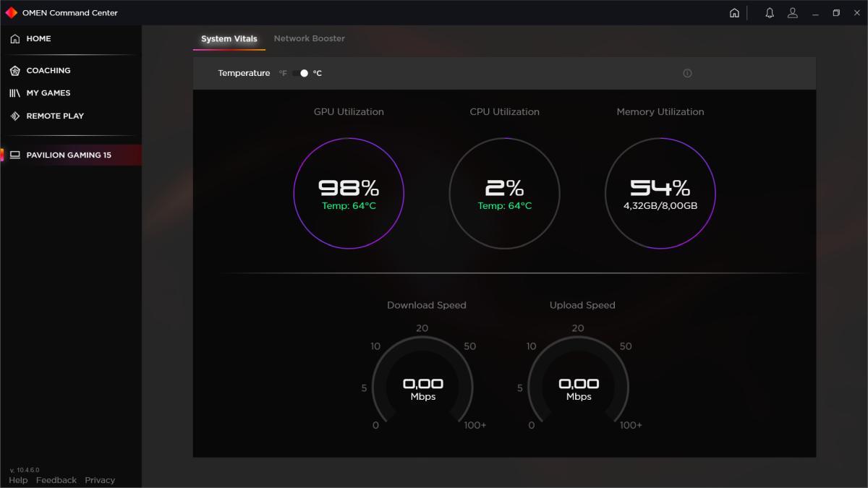Screen dimensions: 868x488
Task: Click the My Games library icon
Action: [x=14, y=93]
